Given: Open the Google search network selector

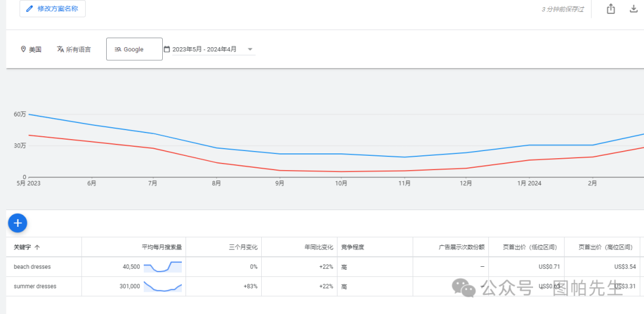Looking at the screenshot, I should pos(134,50).
